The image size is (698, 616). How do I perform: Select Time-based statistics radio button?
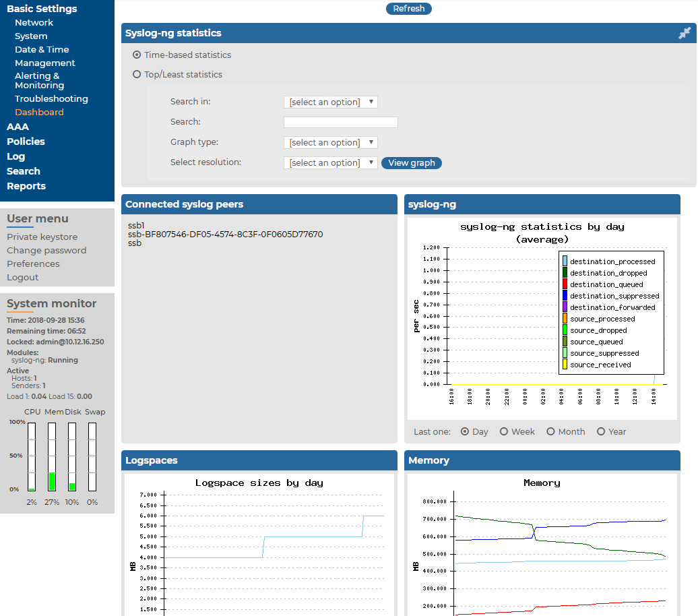pos(137,55)
